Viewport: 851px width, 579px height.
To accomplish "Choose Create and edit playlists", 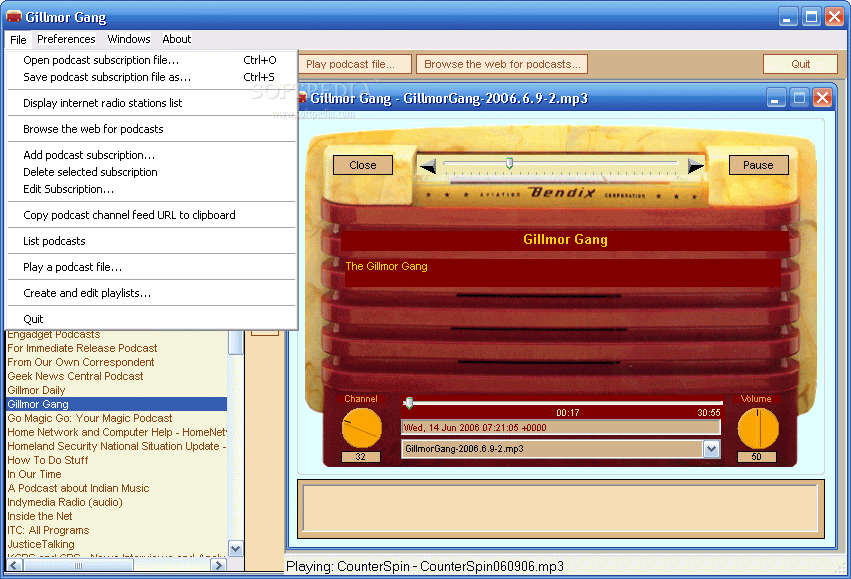I will [x=151, y=293].
